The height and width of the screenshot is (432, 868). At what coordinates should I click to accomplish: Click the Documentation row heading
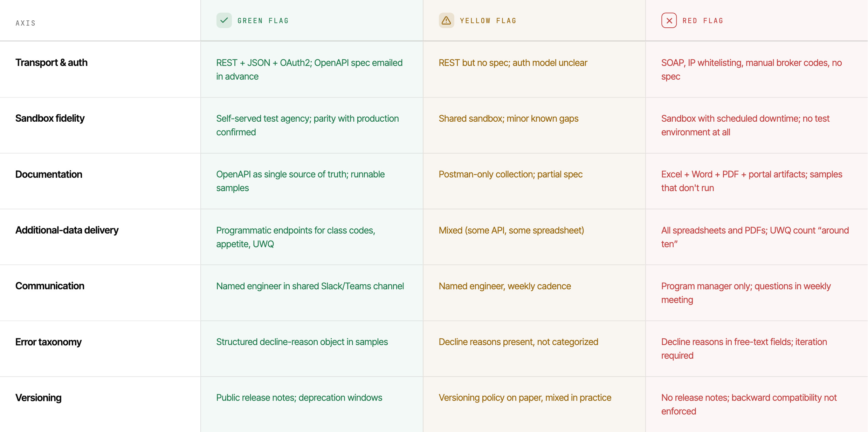(x=49, y=174)
